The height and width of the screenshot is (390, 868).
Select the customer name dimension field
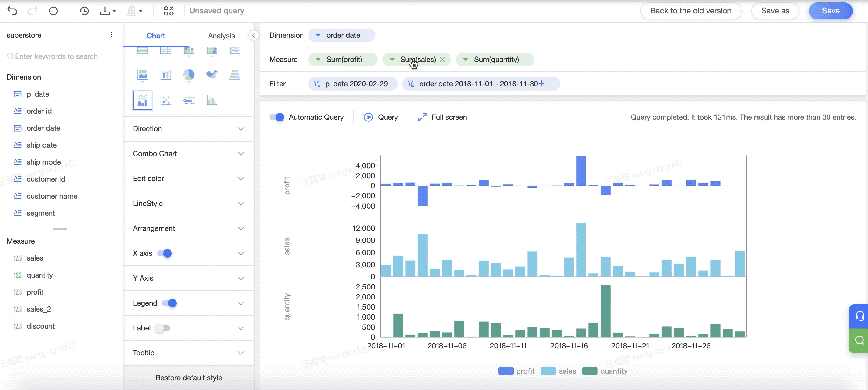pyautogui.click(x=52, y=196)
